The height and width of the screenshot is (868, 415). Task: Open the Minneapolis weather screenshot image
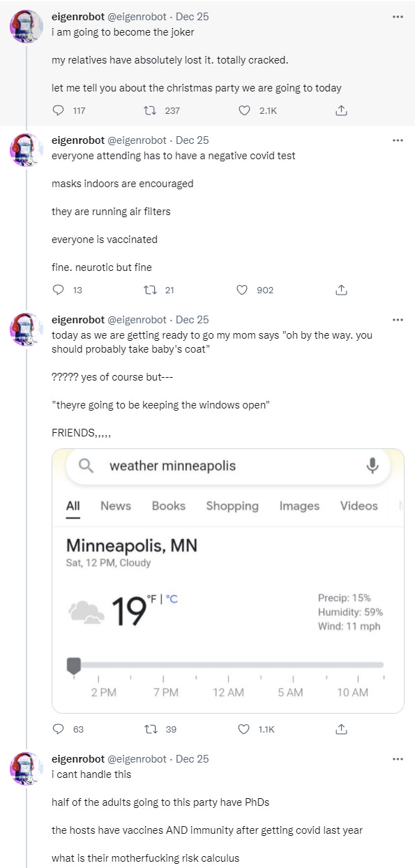[228, 581]
